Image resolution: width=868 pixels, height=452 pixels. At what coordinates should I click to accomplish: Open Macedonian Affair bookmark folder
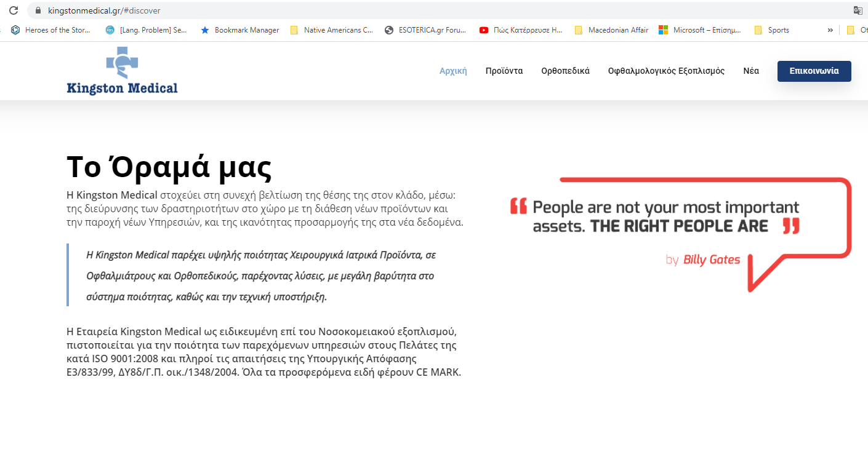click(611, 30)
